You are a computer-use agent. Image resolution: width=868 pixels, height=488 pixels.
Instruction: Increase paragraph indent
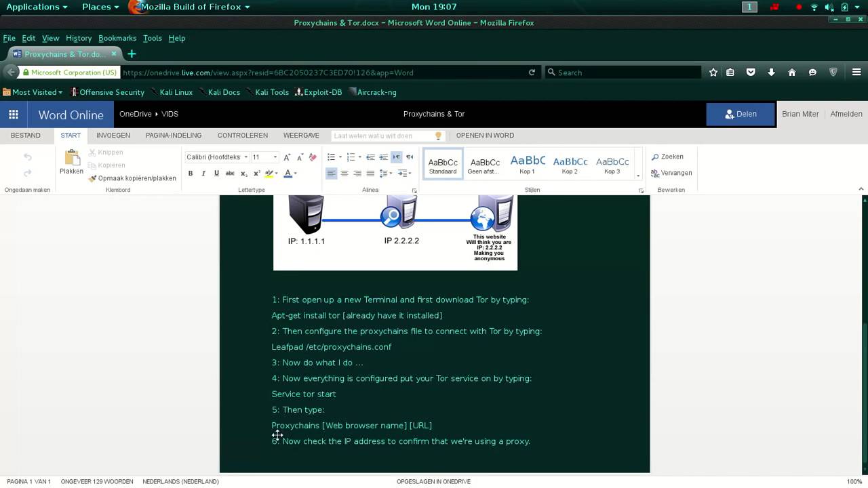click(x=383, y=157)
